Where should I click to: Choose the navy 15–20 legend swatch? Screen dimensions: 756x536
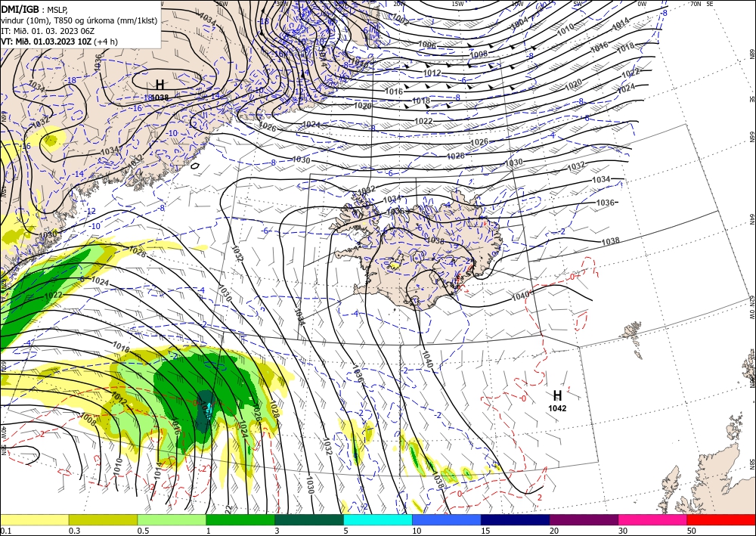click(516, 519)
